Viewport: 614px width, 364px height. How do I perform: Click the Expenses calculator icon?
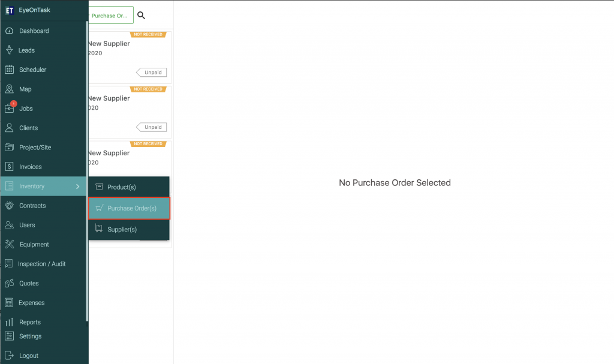point(9,302)
